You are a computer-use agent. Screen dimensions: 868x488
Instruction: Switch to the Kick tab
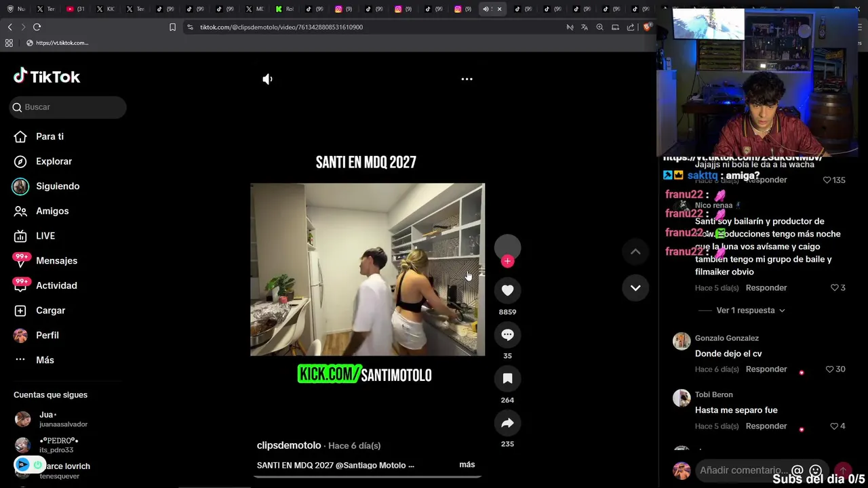pyautogui.click(x=285, y=9)
